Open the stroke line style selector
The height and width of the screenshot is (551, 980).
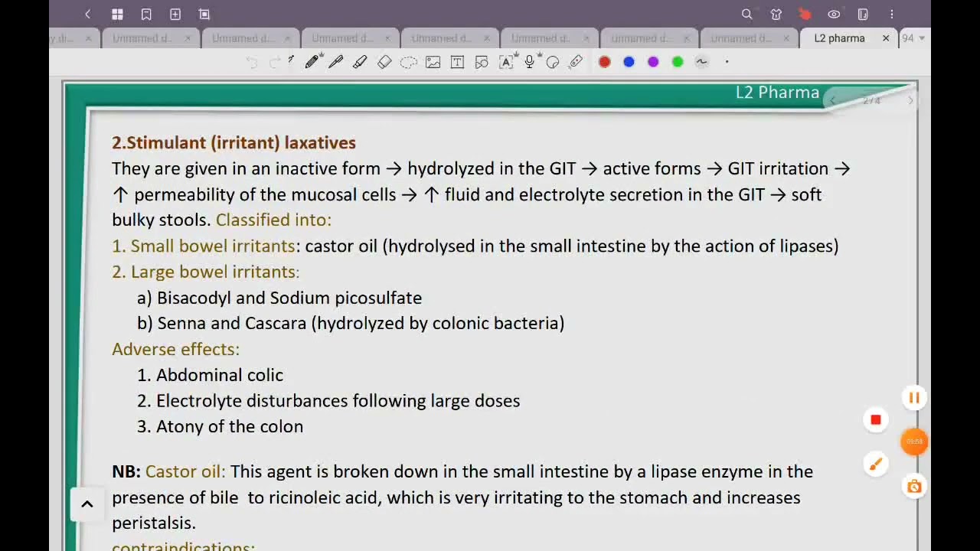[702, 62]
